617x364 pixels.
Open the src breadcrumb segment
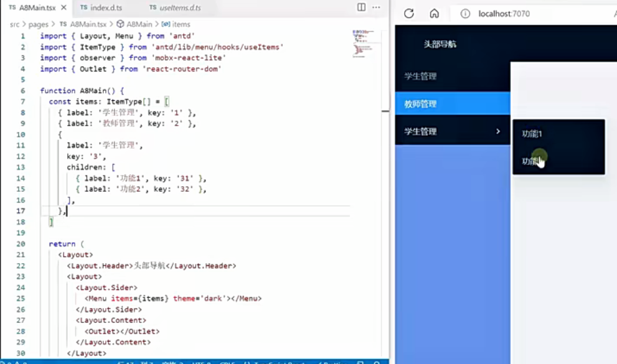[x=14, y=24]
